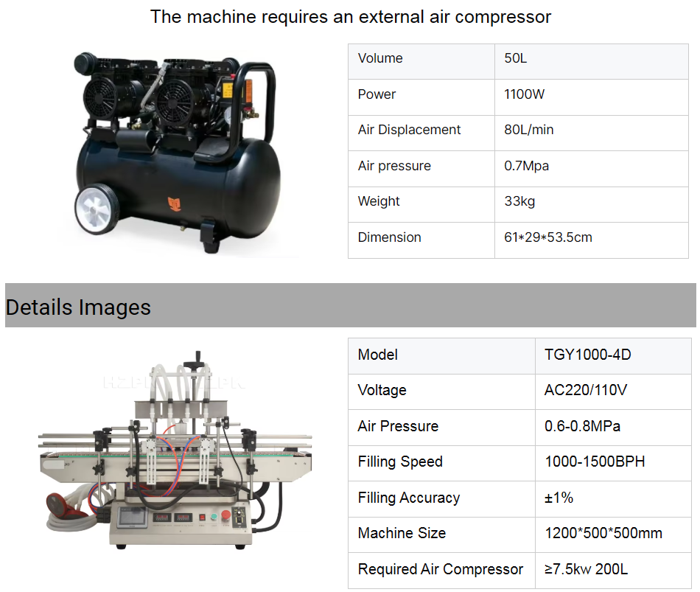
Task: Click the external air compressor heading text
Action: point(350,16)
